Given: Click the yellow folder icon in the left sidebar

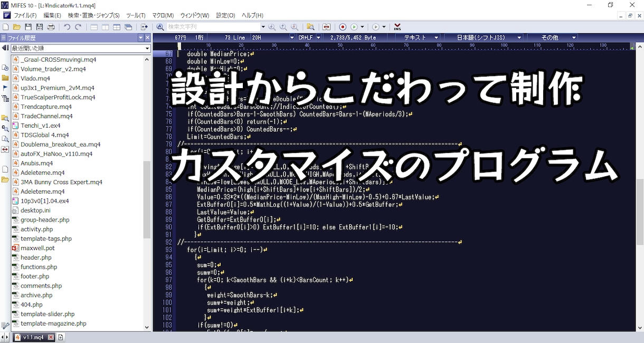Looking at the screenshot, I should [x=5, y=78].
